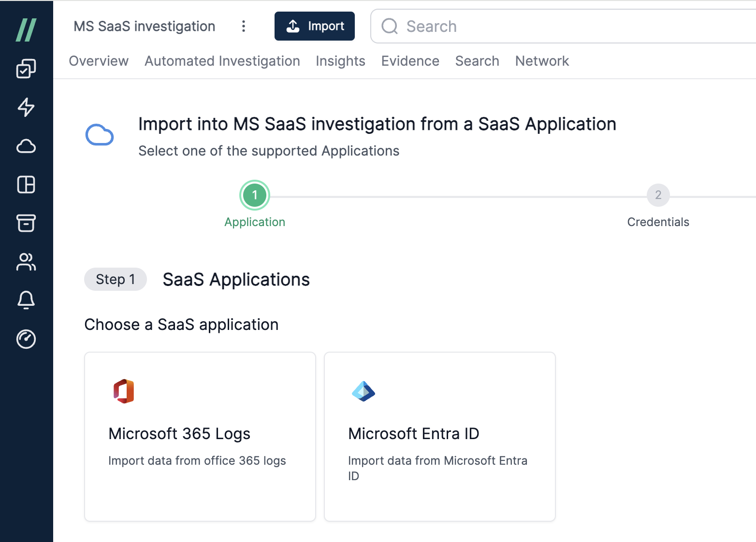Open the lightning bolt sidebar icon
This screenshot has width=756, height=542.
26,107
